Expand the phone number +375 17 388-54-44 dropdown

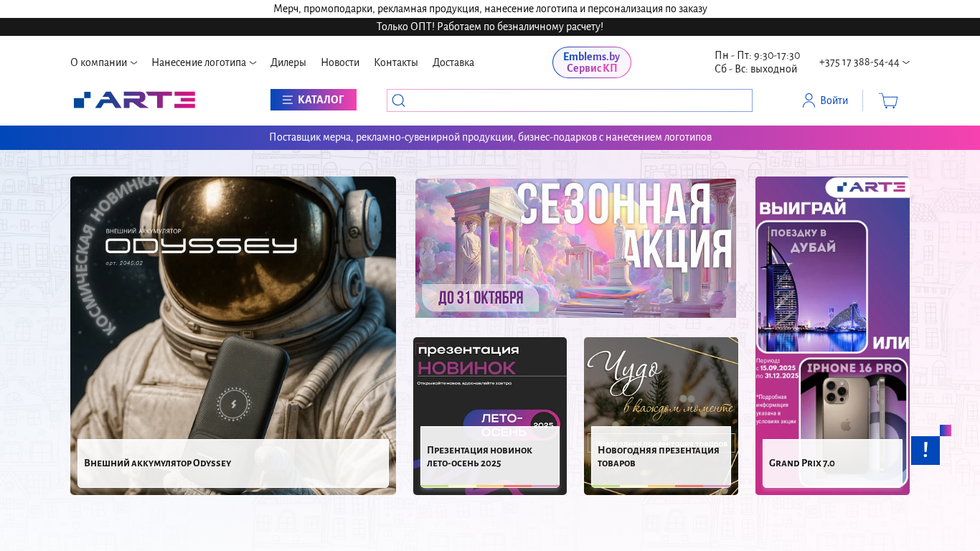[864, 62]
